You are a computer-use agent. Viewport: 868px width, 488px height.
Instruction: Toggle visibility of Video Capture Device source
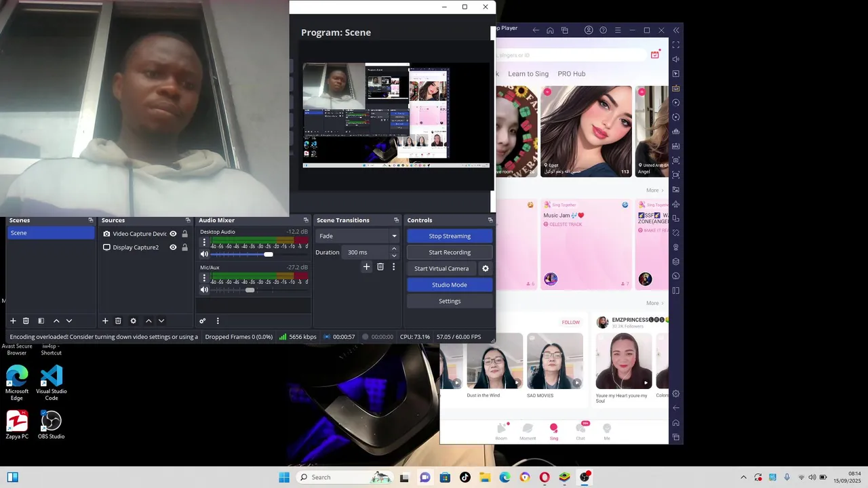coord(173,234)
